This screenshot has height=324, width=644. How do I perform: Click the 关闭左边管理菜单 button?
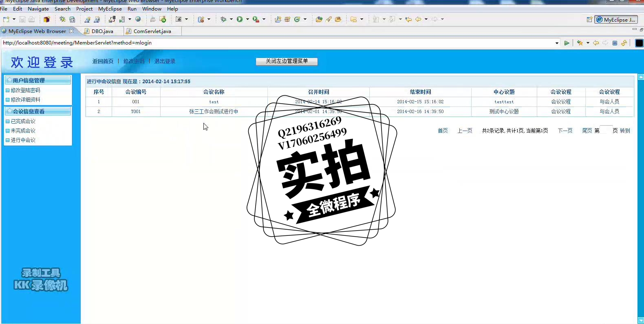click(x=287, y=61)
